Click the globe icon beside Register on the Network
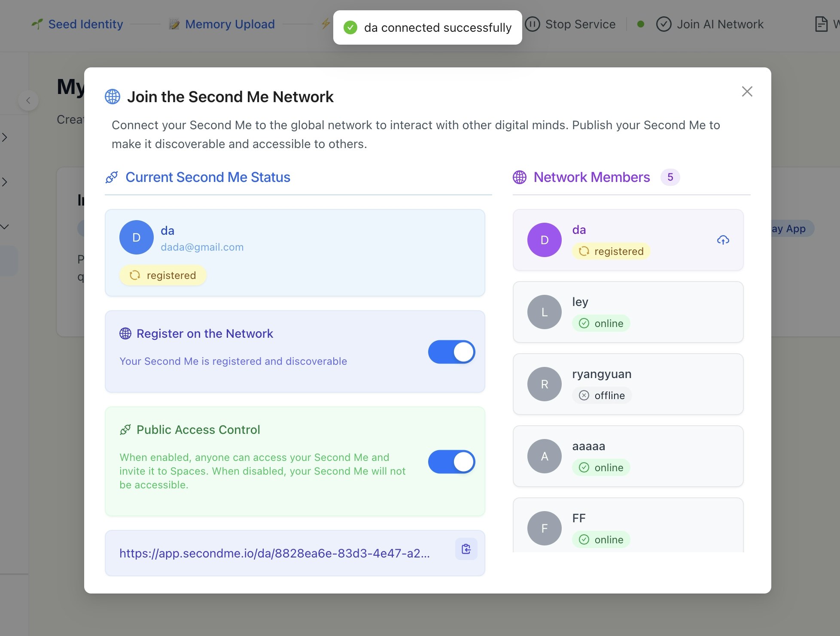The height and width of the screenshot is (636, 840). tap(125, 333)
